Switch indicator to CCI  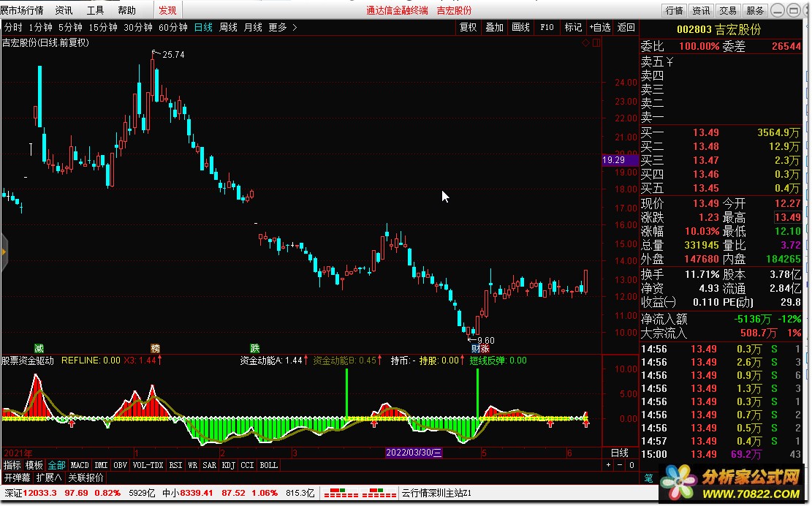pos(247,465)
